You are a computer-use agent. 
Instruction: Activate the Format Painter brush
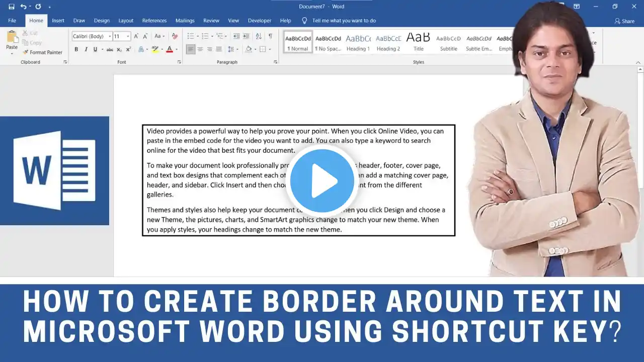coord(42,52)
